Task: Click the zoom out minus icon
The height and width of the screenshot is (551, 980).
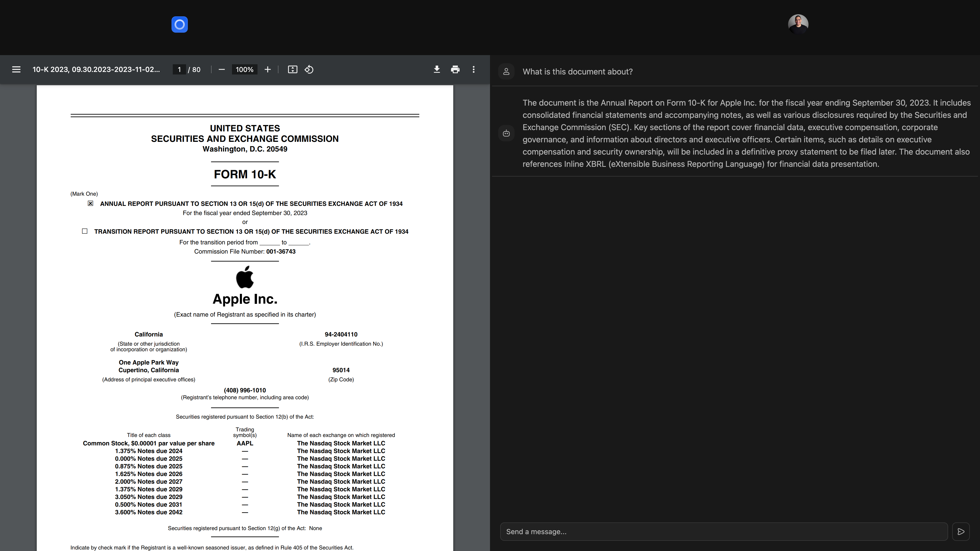Action: [222, 70]
